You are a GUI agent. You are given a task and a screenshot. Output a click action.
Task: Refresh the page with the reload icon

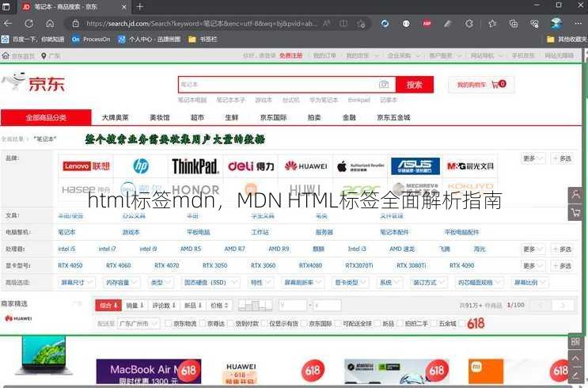(x=28, y=24)
